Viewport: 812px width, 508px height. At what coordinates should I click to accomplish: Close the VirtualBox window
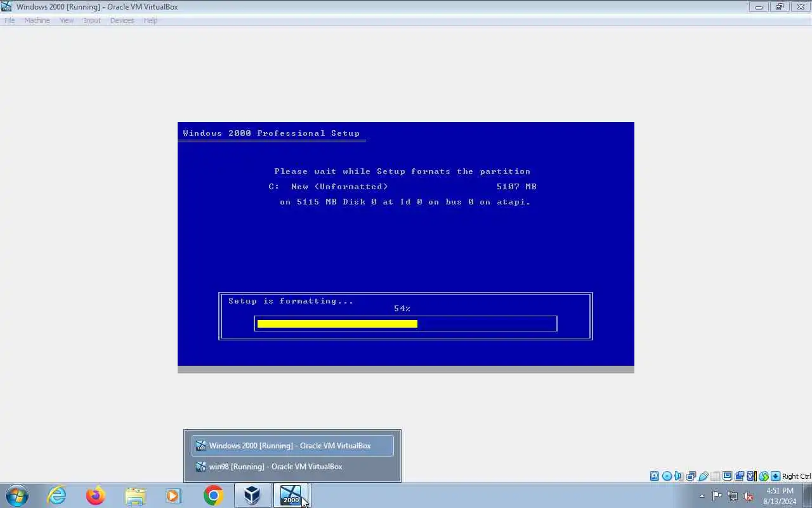click(799, 7)
